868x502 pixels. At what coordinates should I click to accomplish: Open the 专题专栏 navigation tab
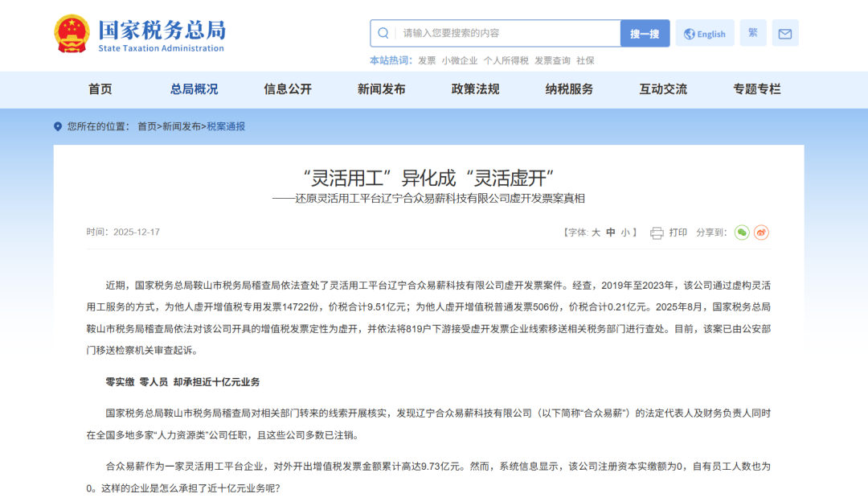[x=757, y=89]
